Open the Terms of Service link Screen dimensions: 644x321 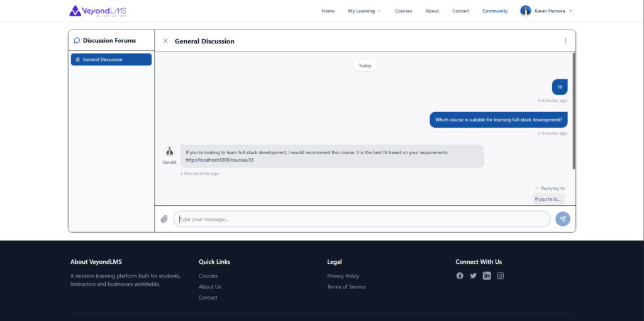pos(347,287)
